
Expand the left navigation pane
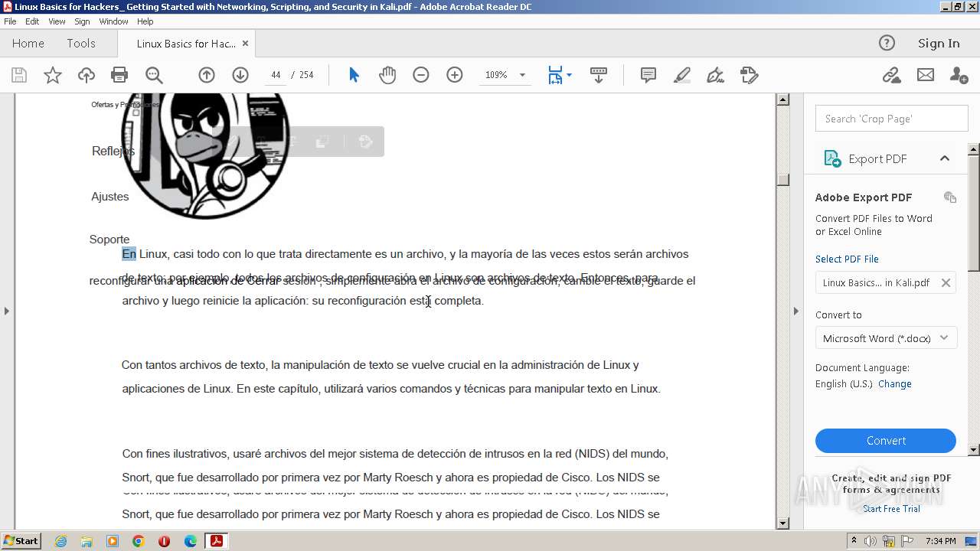(6, 311)
